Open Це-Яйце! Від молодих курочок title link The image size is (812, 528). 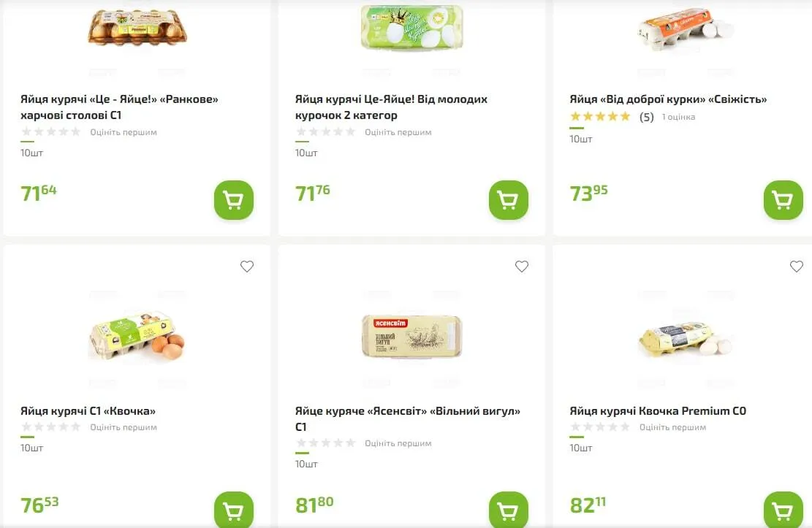(391, 107)
